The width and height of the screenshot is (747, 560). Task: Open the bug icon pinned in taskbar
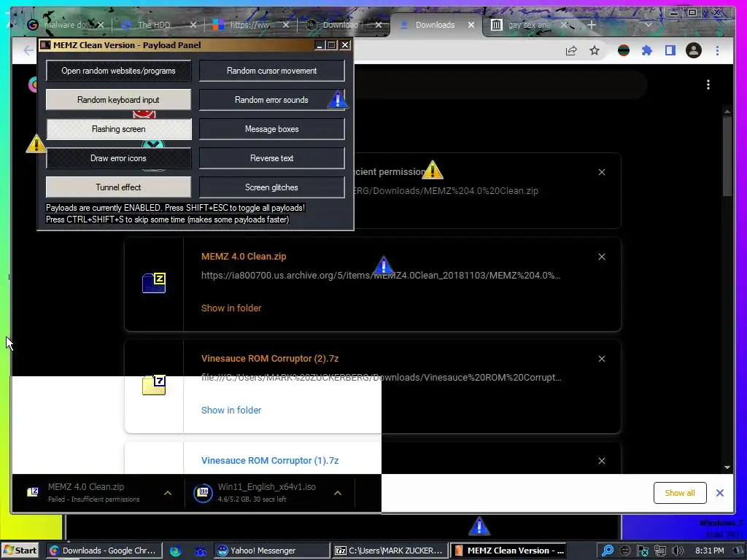click(x=200, y=551)
